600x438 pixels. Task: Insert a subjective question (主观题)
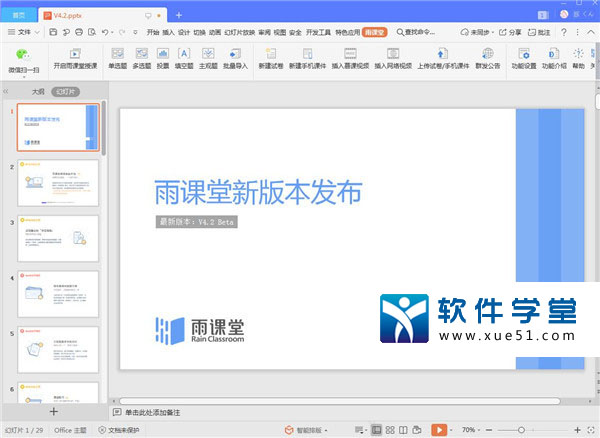tap(208, 59)
